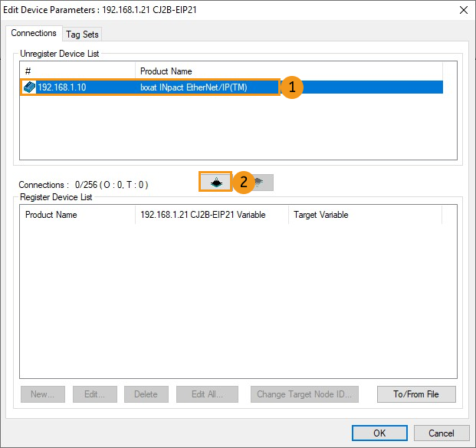Click the Edit All... button
The height and width of the screenshot is (448, 476).
pos(207,394)
